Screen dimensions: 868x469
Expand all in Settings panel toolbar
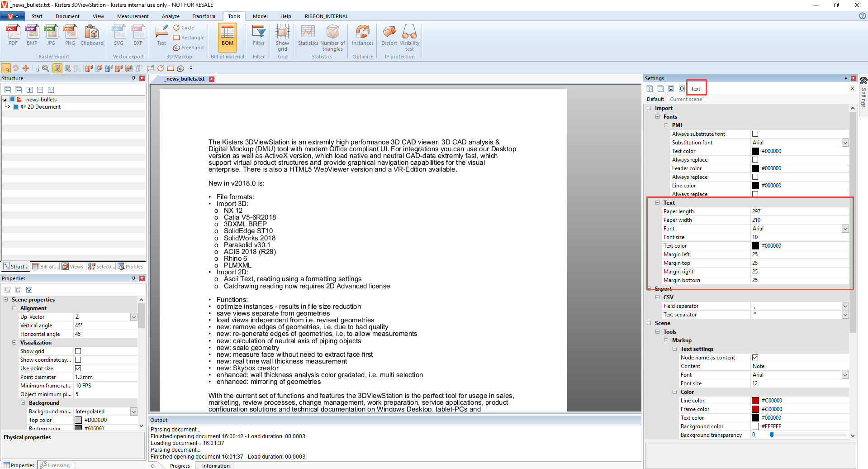point(650,89)
